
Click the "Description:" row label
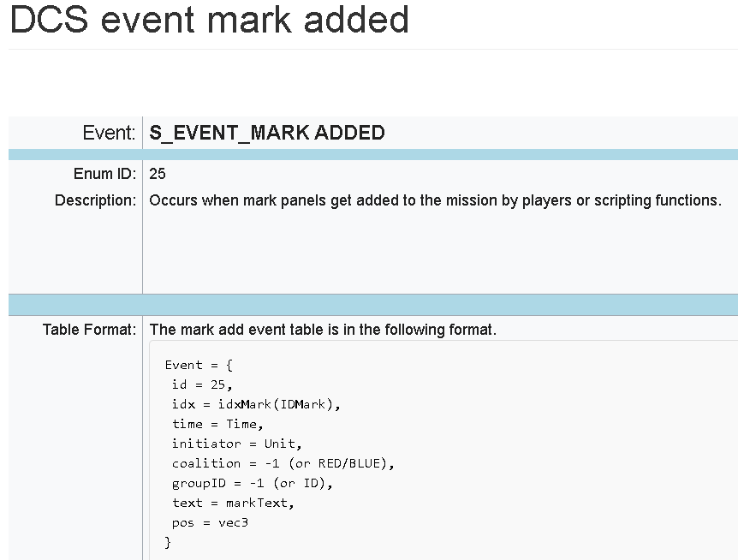(95, 200)
